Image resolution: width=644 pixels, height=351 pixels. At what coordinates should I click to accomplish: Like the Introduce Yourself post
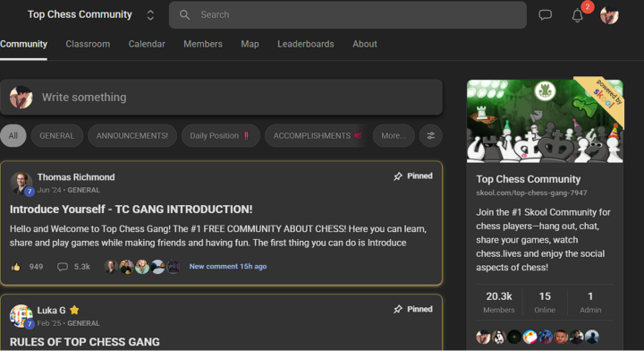[15, 267]
